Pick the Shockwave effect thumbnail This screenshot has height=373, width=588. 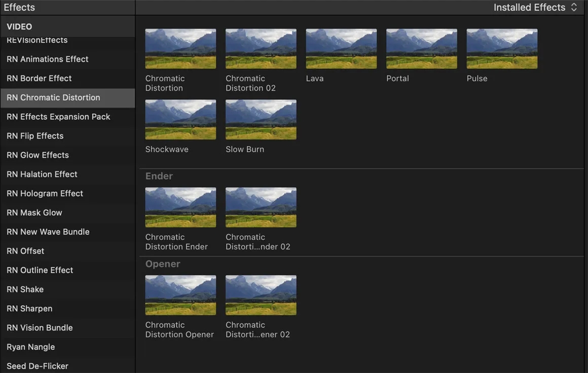[x=180, y=120]
